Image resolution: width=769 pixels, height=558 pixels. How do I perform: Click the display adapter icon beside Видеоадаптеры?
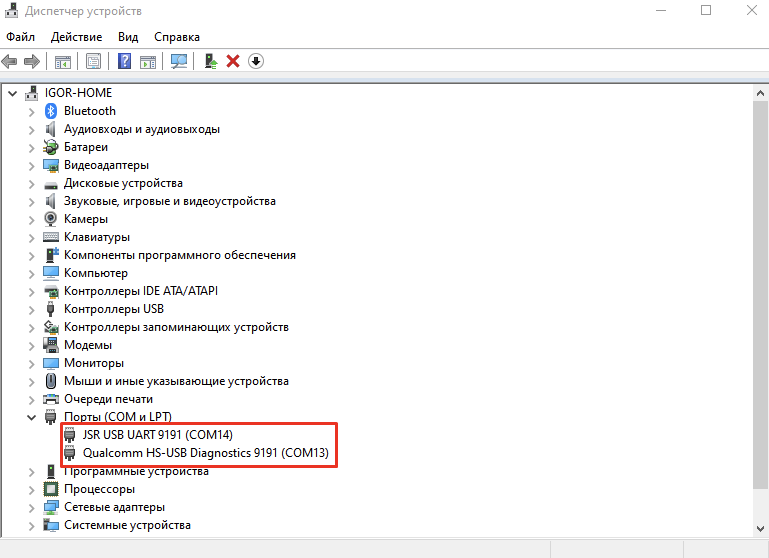[51, 165]
